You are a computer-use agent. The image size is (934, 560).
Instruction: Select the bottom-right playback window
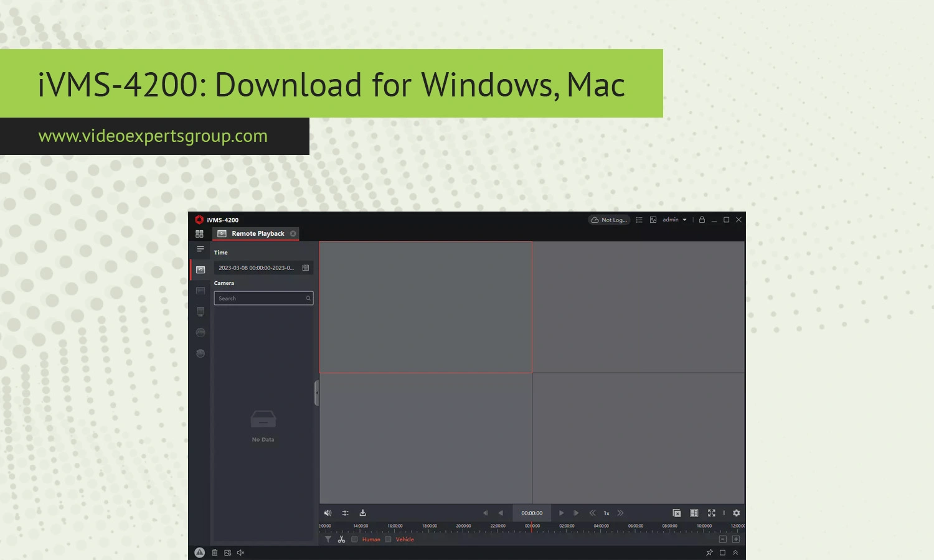(x=638, y=438)
